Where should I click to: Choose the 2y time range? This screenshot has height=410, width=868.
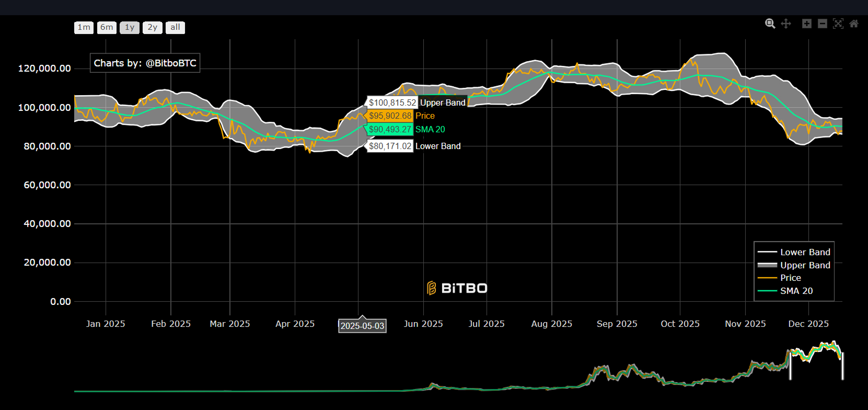(x=152, y=28)
